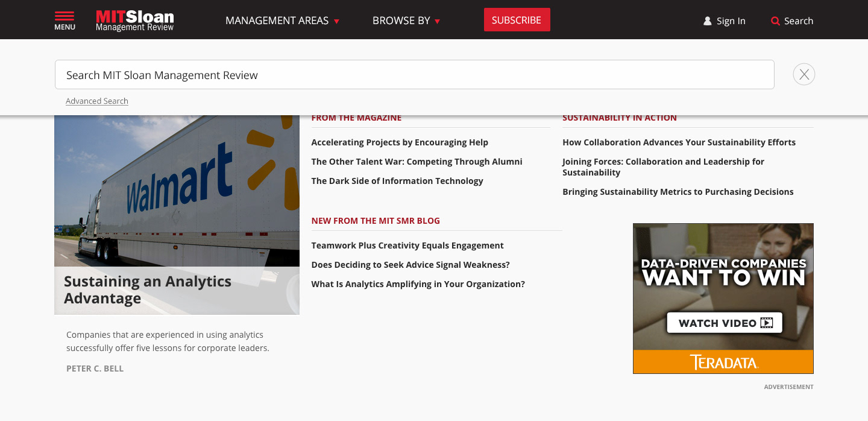
Task: Open NEW FROM THE MIT SMR BLOG heading
Action: pos(376,221)
